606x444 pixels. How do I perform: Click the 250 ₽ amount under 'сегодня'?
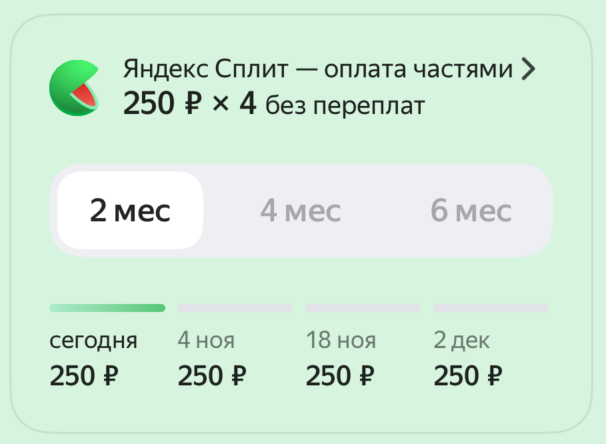pyautogui.click(x=84, y=376)
